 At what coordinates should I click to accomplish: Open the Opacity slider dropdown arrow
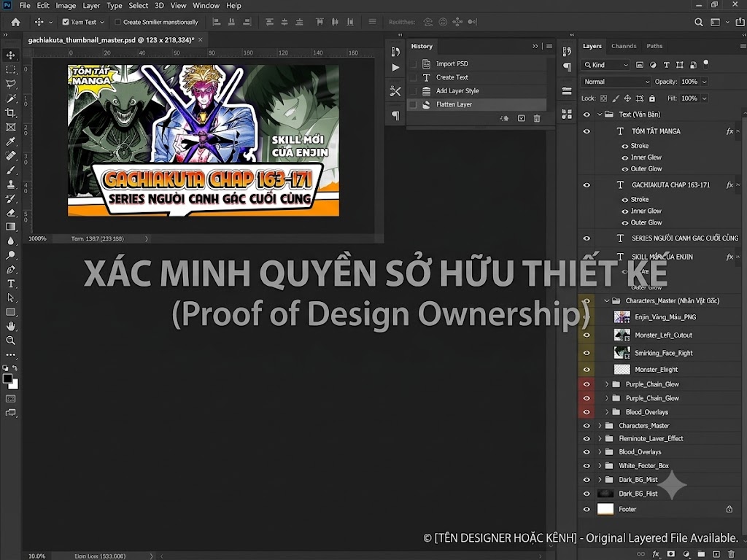click(704, 82)
